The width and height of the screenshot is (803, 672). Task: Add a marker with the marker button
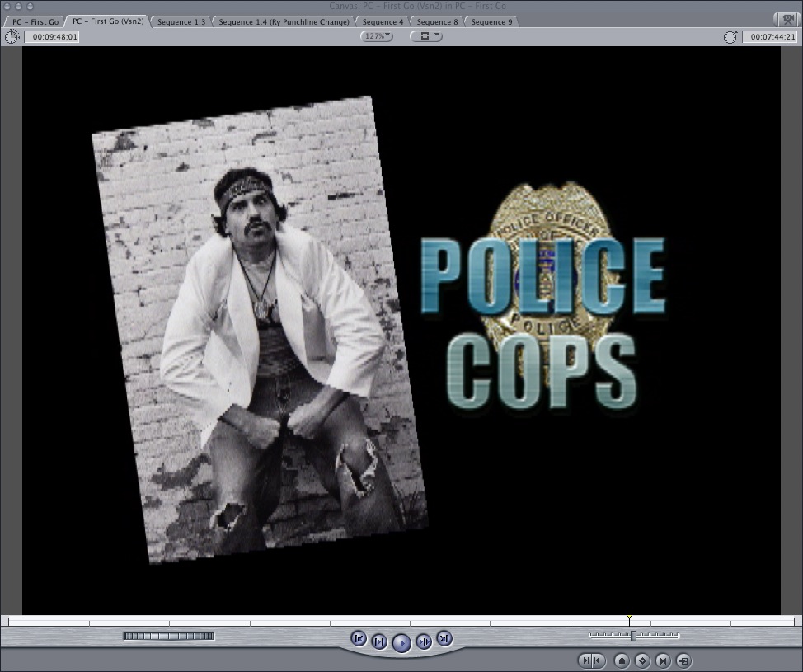[x=622, y=660]
